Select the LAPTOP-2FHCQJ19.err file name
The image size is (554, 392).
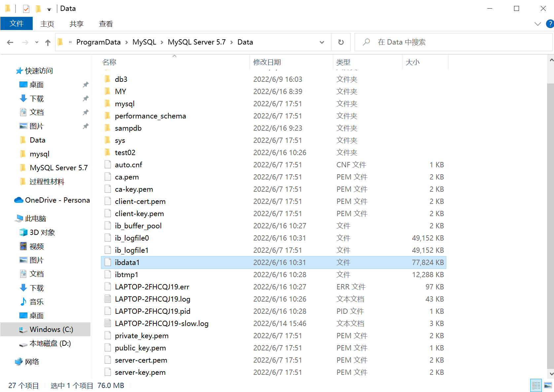point(152,287)
